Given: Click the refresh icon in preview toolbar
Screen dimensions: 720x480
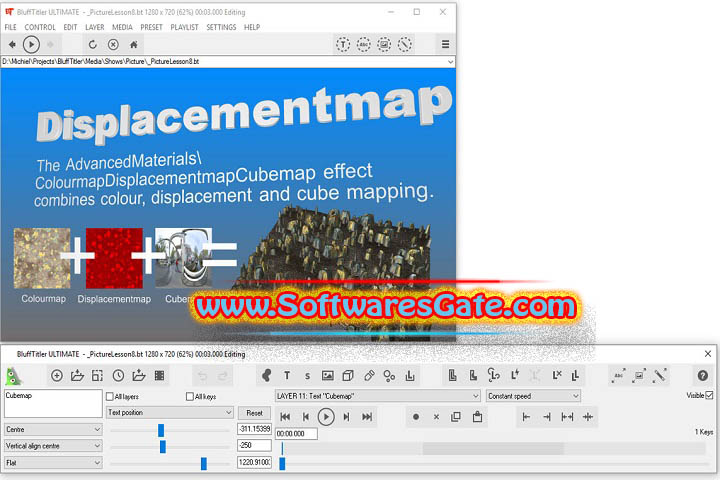Looking at the screenshot, I should (93, 45).
